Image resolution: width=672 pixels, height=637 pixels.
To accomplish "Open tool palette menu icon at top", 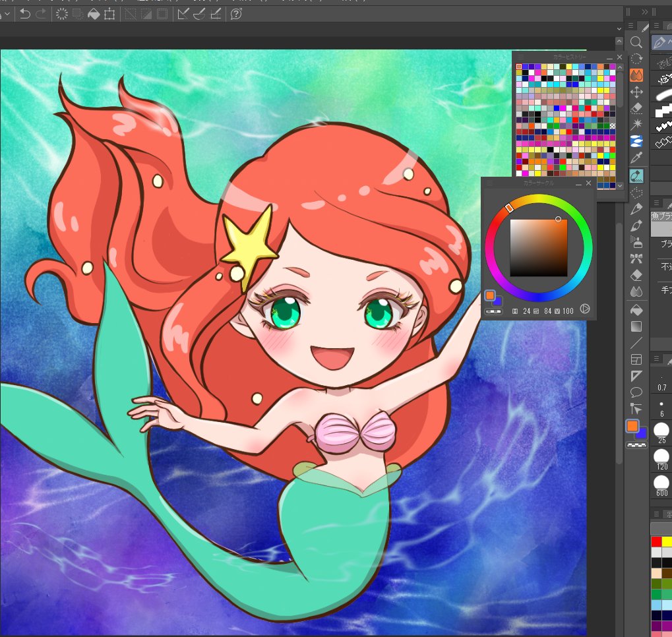I will (x=631, y=26).
